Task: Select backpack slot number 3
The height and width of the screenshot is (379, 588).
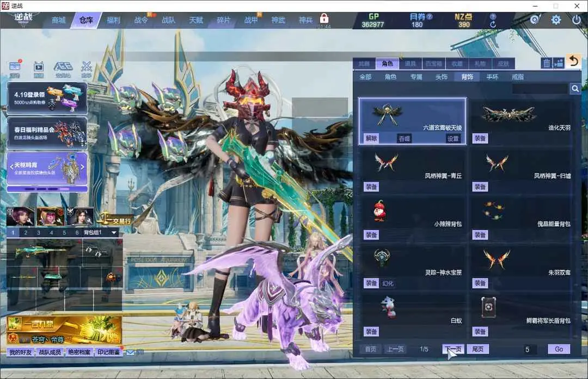Action: click(38, 233)
